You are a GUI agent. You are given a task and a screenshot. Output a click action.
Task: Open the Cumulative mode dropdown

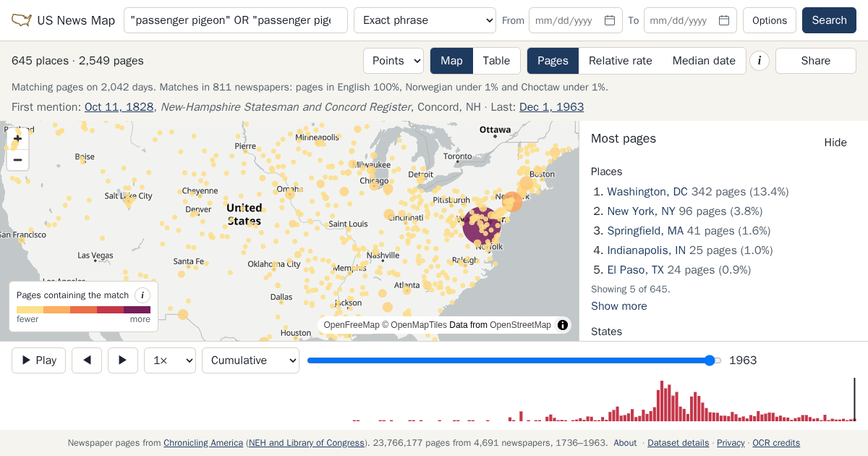[250, 360]
